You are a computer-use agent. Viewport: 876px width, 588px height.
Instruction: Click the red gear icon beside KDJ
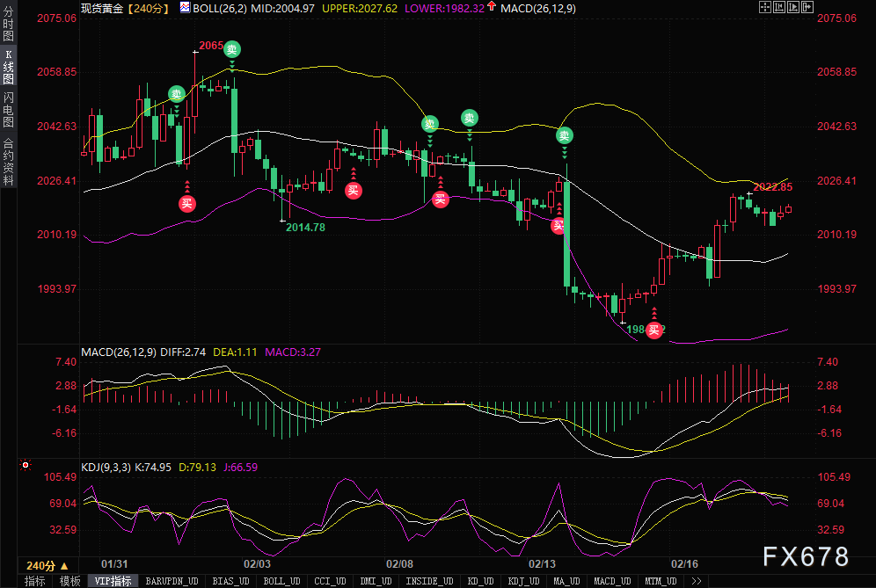click(x=26, y=465)
